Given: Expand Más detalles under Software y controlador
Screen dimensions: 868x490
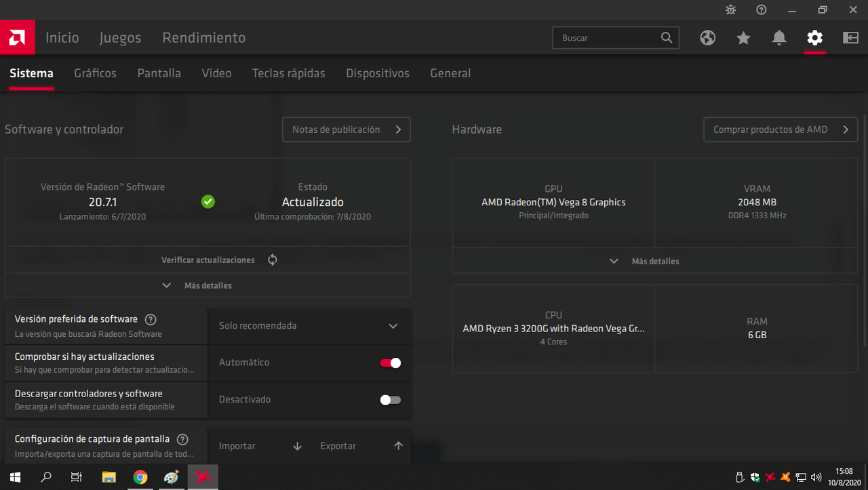Looking at the screenshot, I should click(x=208, y=285).
